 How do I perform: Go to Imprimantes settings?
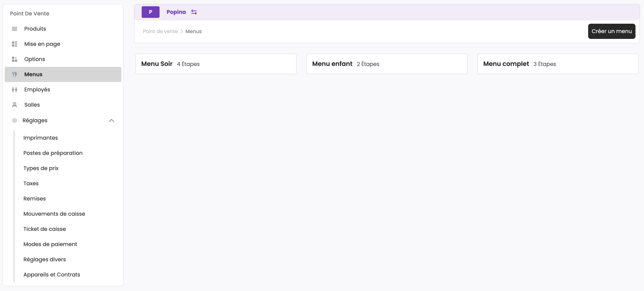40,138
